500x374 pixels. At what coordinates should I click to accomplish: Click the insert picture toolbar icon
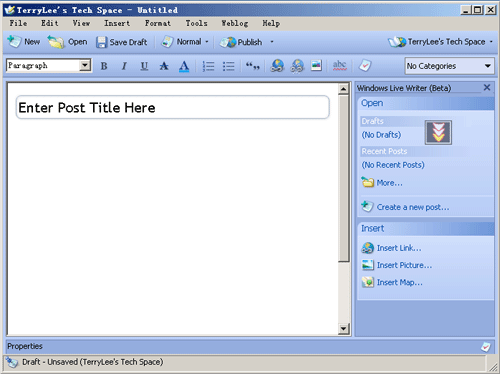pos(316,65)
